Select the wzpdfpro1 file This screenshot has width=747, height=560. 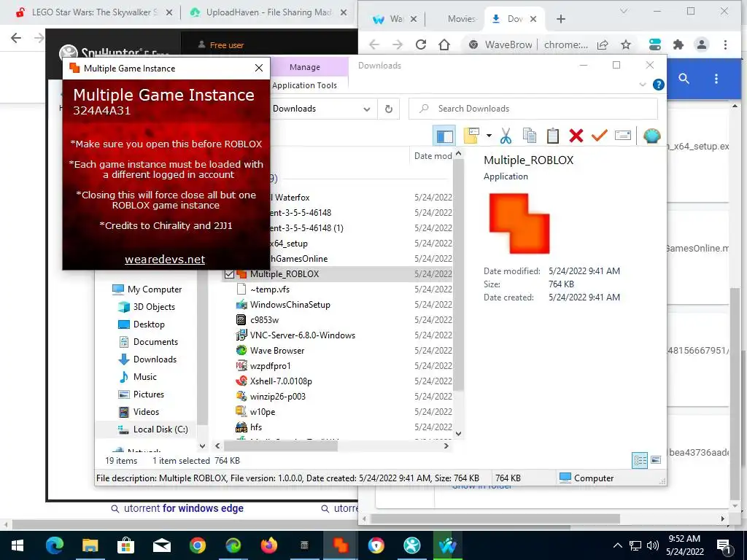[x=270, y=366]
